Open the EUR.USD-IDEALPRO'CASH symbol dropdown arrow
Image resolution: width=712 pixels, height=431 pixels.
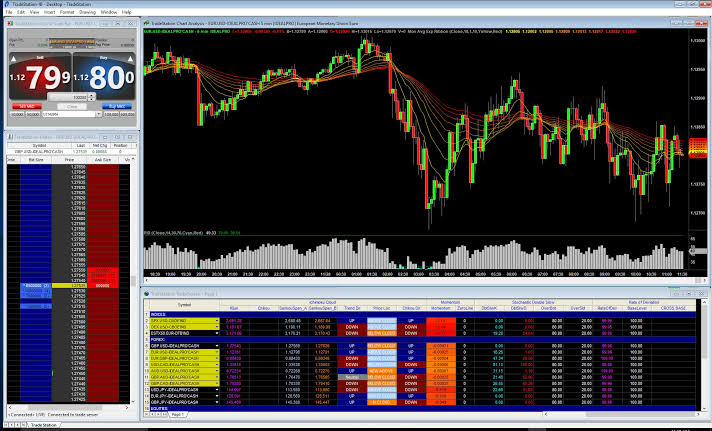(x=217, y=352)
